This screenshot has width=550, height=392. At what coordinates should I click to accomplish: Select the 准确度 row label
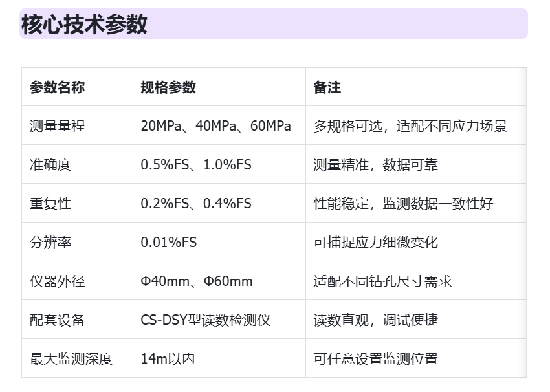click(x=50, y=165)
